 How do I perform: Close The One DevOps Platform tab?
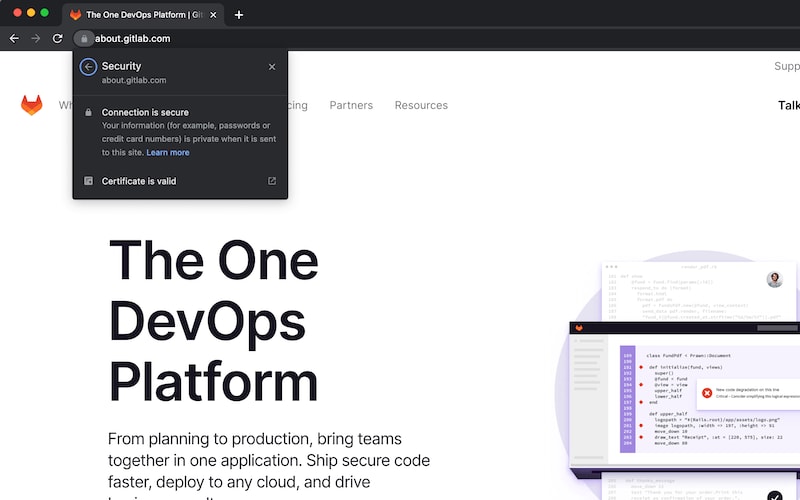213,15
